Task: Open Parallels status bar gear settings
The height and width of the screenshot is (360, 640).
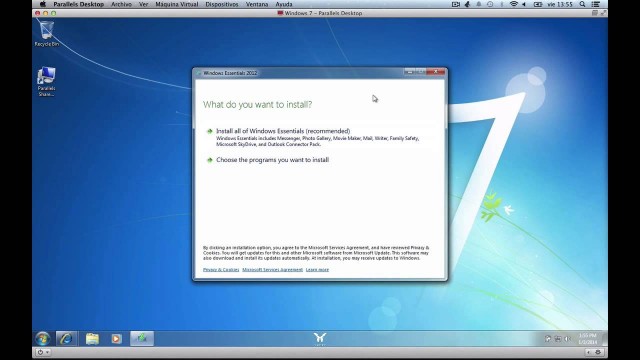Action: (x=598, y=352)
